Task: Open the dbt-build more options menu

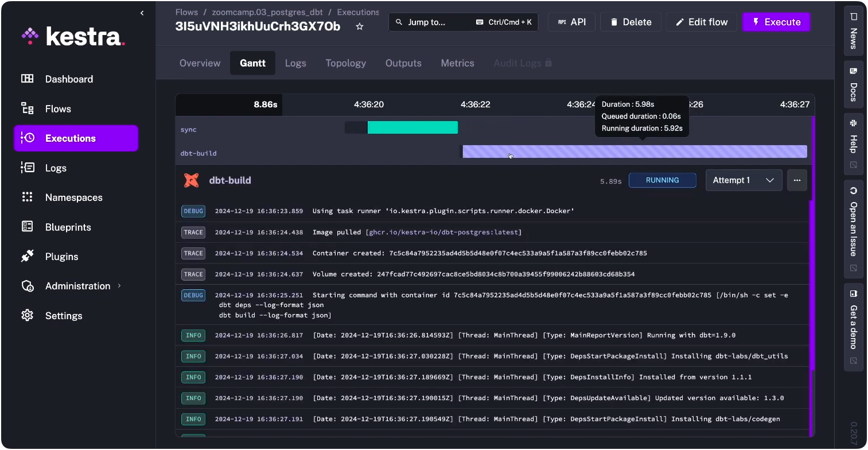Action: (x=797, y=180)
